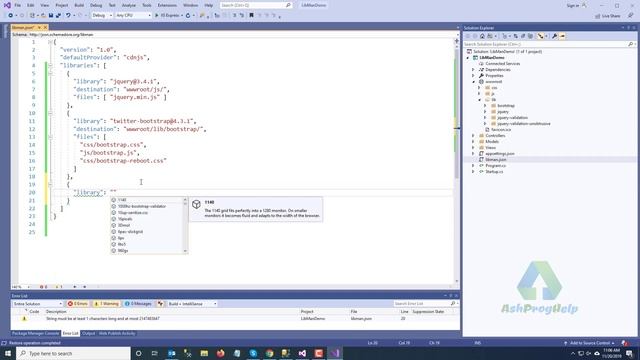Image resolution: width=640 pixels, height=360 pixels.
Task: Switch to the Output tab
Action: (88, 333)
